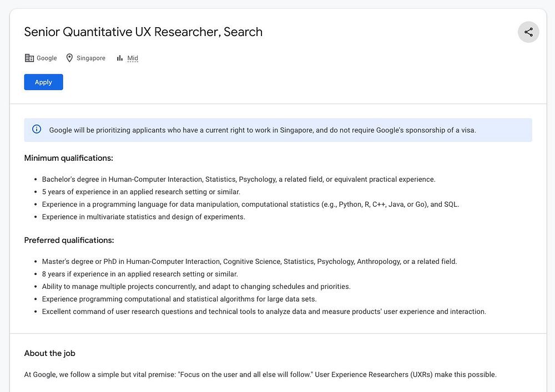555x392 pixels.
Task: Click the "5 years of experience" bullet
Action: point(141,192)
